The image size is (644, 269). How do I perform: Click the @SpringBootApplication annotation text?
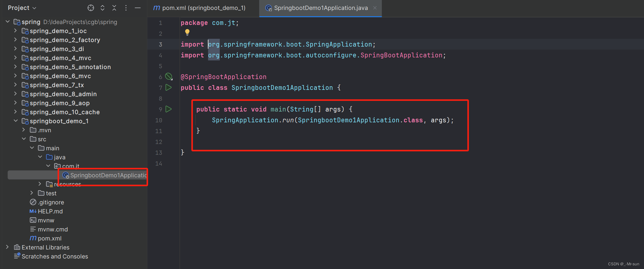coord(223,77)
